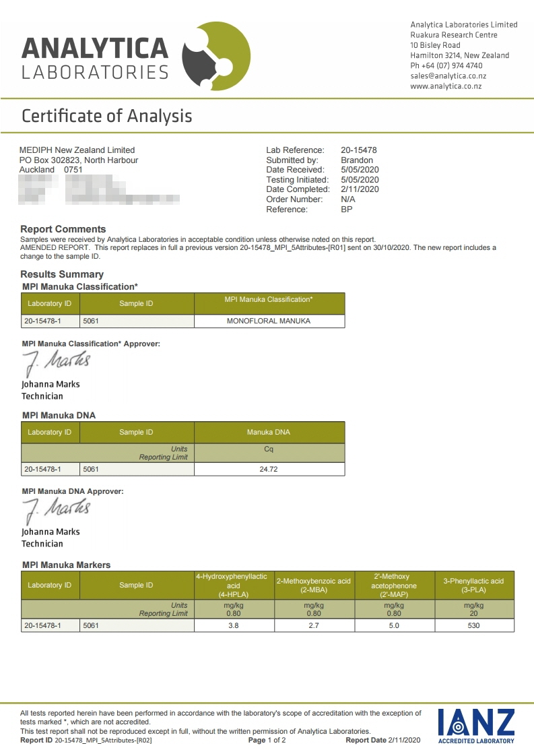Screen dimensions: 534x756
Task: Select lab reference value '20-15478'
Action: [358, 150]
